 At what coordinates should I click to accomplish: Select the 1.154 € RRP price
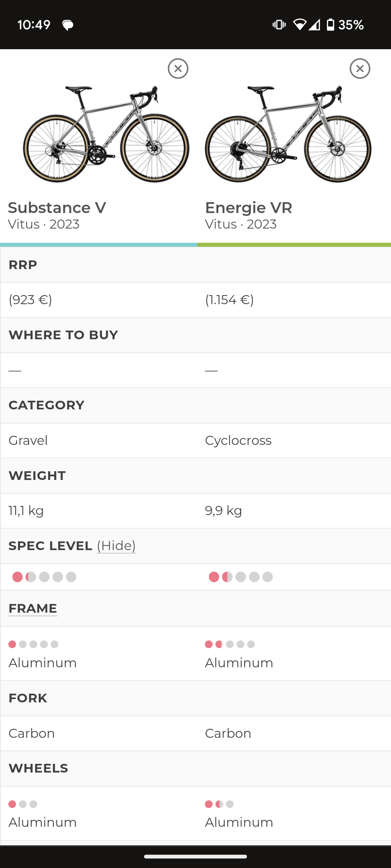click(230, 300)
